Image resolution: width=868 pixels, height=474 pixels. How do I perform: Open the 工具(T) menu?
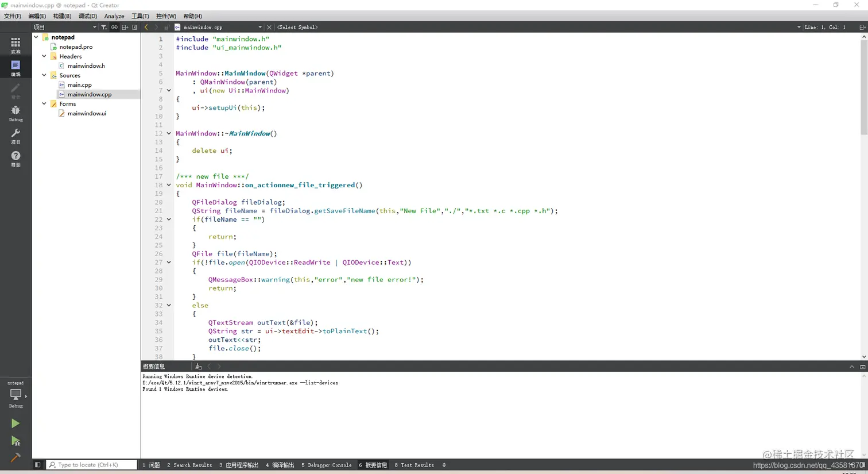pyautogui.click(x=140, y=16)
